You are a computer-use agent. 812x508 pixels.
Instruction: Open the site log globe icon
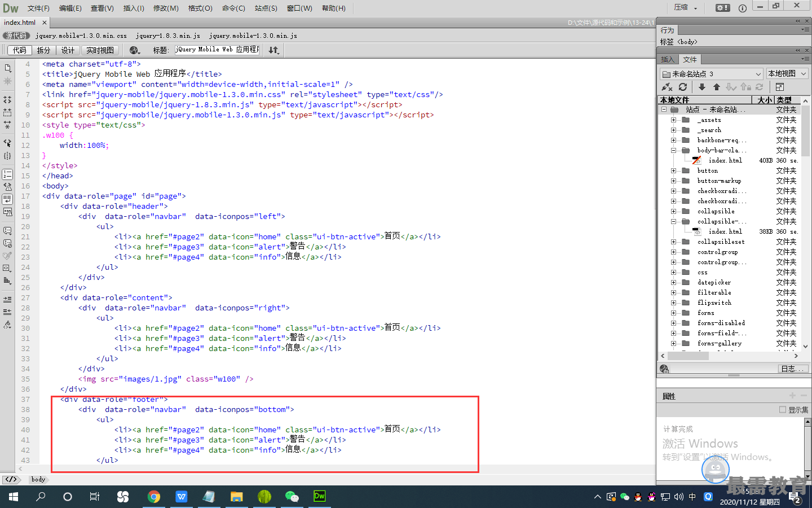(664, 369)
